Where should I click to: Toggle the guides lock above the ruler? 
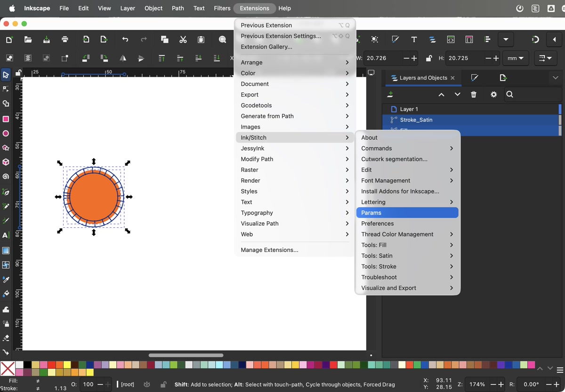pyautogui.click(x=18, y=73)
